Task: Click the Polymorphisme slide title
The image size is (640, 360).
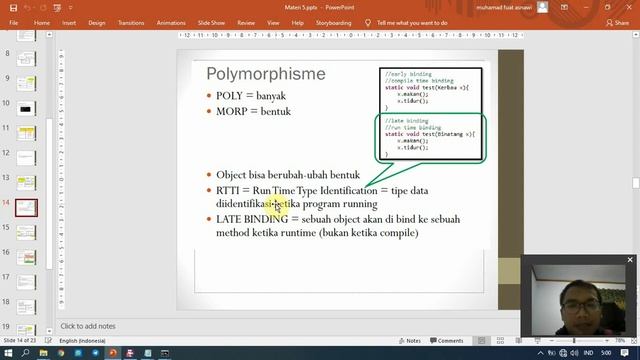Action: [x=266, y=74]
